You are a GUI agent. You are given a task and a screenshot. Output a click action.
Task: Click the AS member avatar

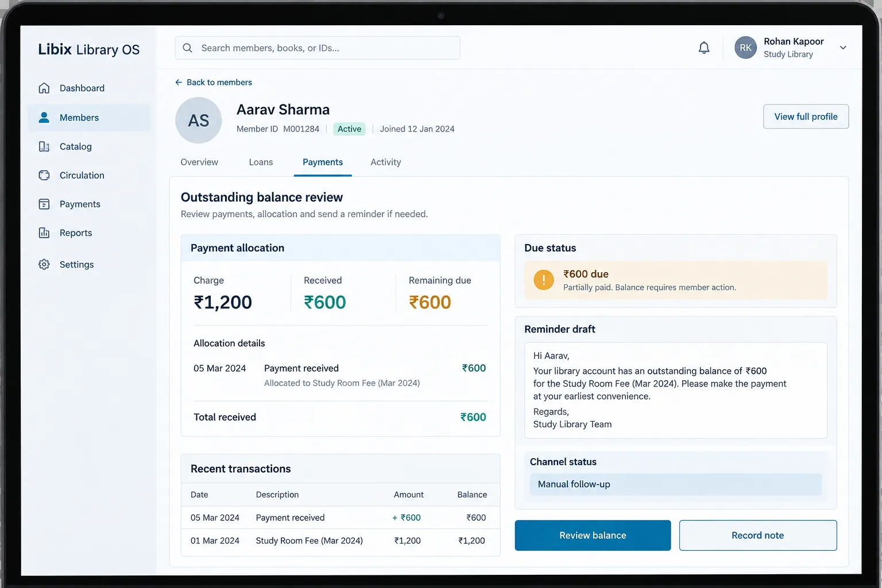tap(199, 120)
